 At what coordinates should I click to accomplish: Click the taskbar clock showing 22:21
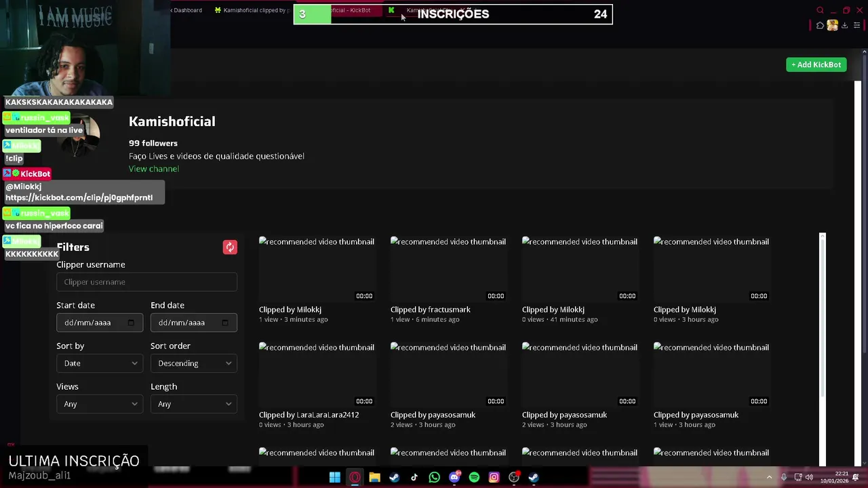[x=835, y=477]
